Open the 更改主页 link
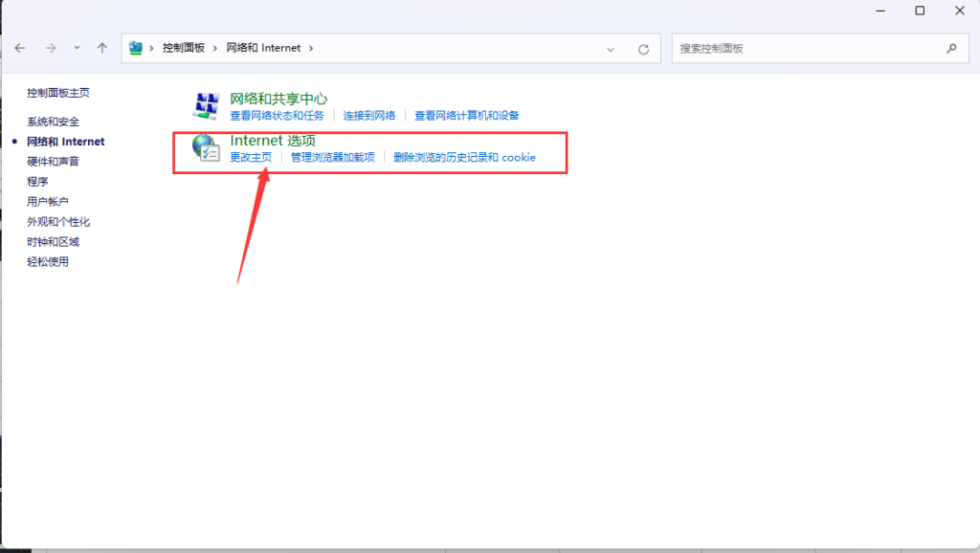 (x=248, y=157)
